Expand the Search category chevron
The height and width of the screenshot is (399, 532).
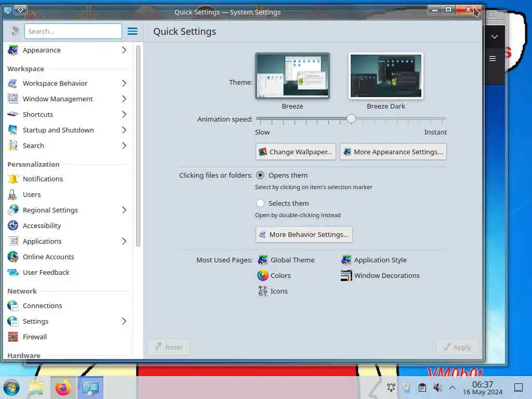pyautogui.click(x=124, y=146)
